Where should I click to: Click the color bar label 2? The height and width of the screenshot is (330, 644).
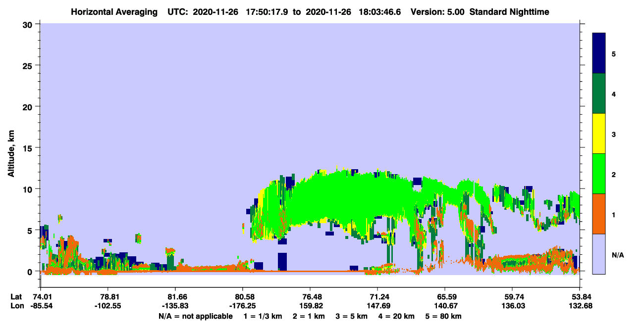[x=614, y=174]
